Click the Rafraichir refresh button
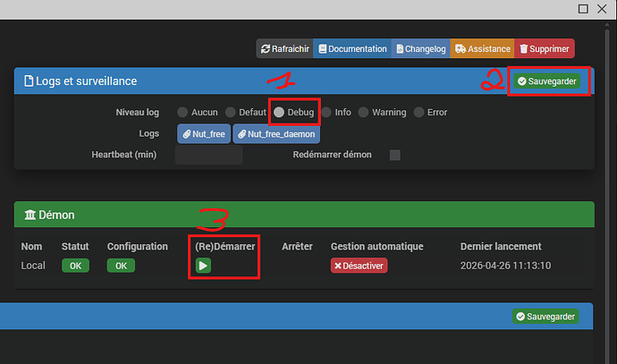The height and width of the screenshot is (364, 617). point(285,49)
